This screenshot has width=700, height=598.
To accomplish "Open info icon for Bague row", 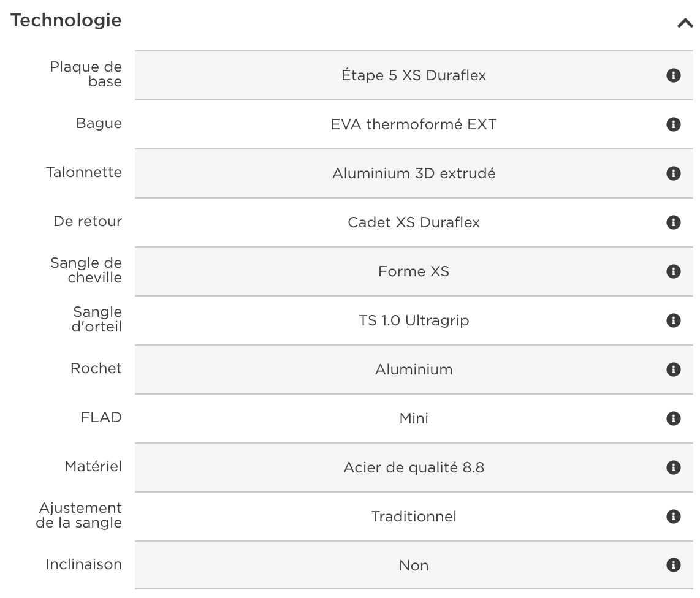I will click(x=673, y=124).
